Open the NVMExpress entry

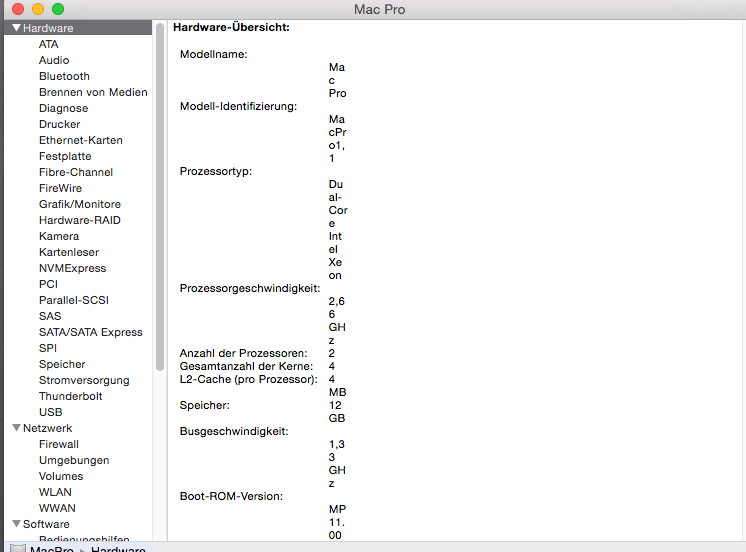click(73, 268)
